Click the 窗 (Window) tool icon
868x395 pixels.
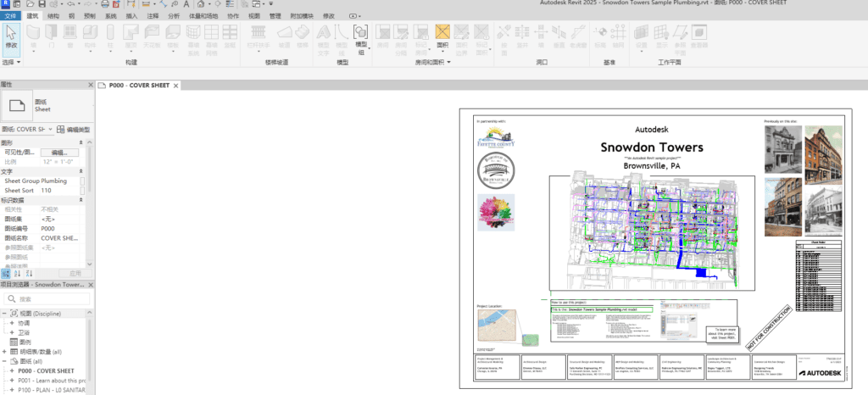click(x=70, y=33)
